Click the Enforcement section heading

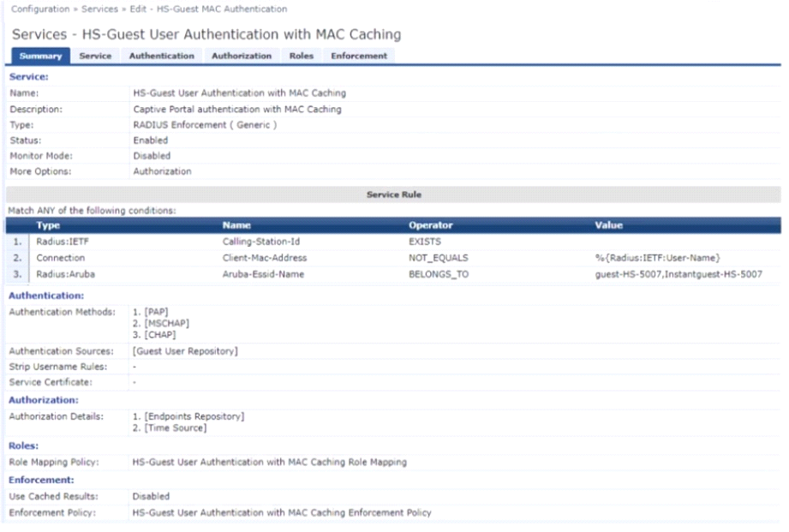click(41, 480)
